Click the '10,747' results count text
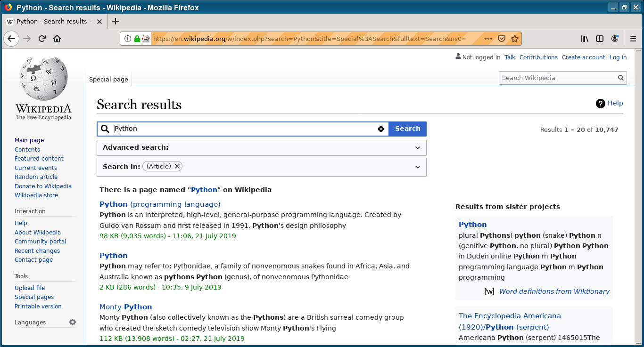644x347 pixels. 606,130
